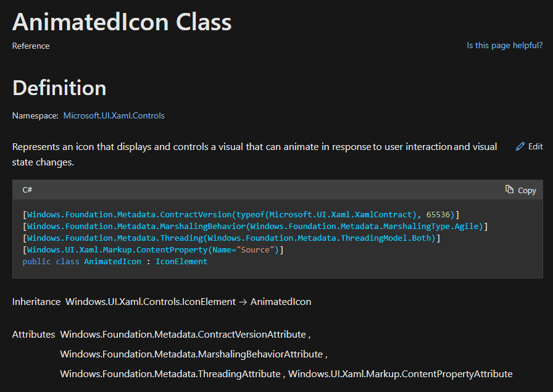Click the AnimatedIcon Class page heading
Screen dimensions: 553x392
[122, 21]
